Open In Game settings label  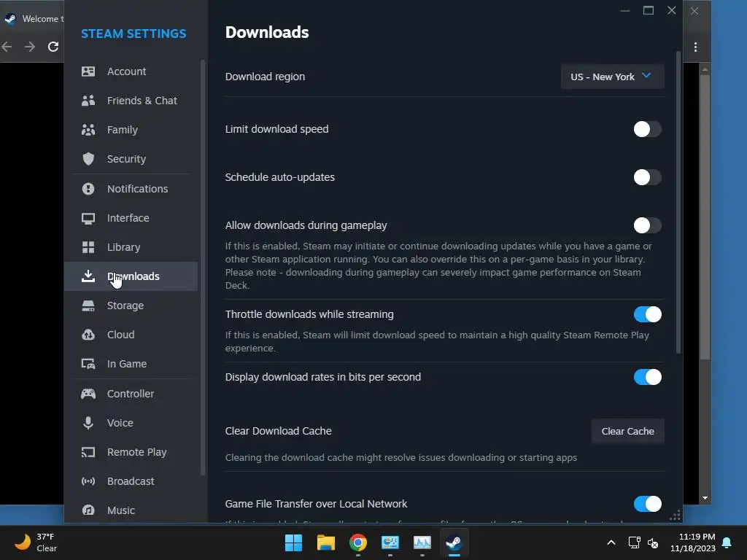pyautogui.click(x=127, y=364)
